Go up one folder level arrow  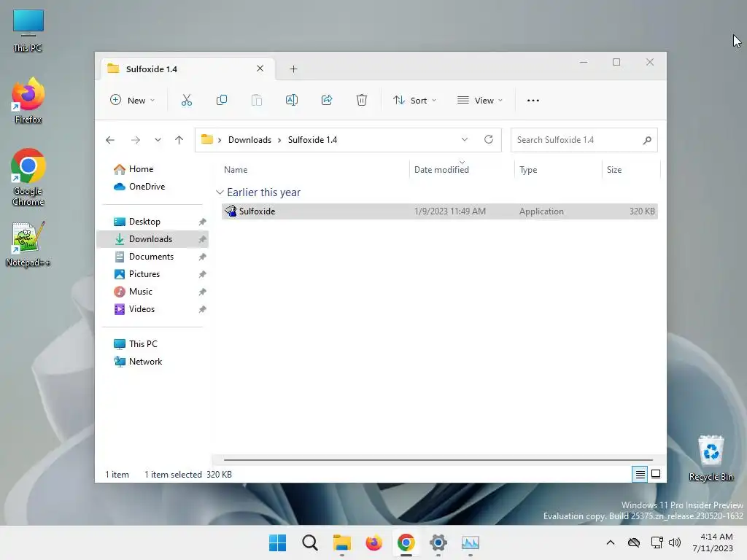click(179, 140)
